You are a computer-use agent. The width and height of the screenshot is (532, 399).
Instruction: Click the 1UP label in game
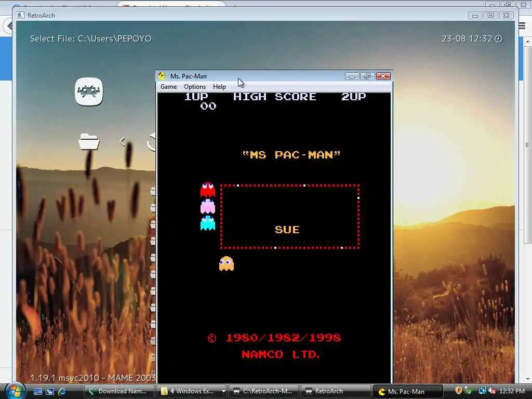coord(196,97)
